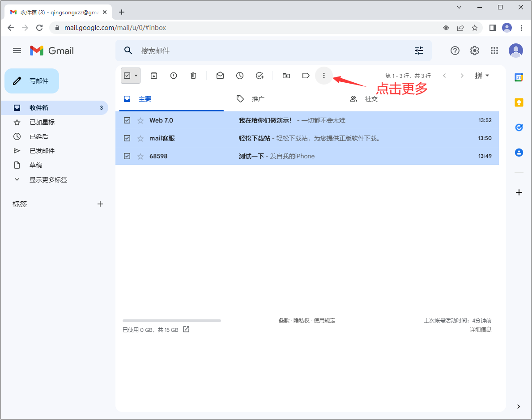The image size is (532, 420).
Task: Create new label with plus icon
Action: (x=100, y=204)
